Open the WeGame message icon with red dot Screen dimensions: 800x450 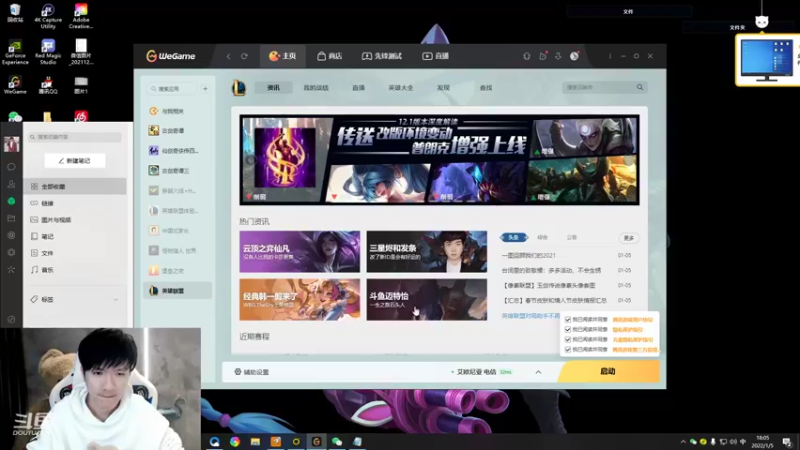tap(543, 56)
